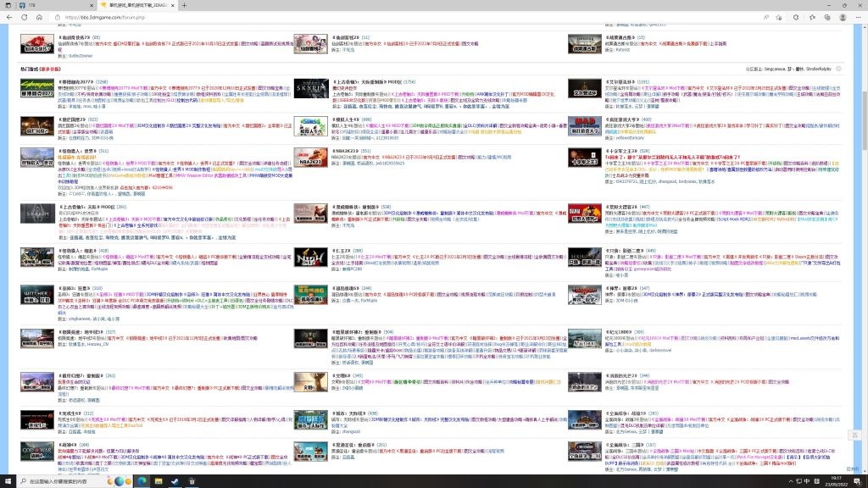The width and height of the screenshot is (868, 488).
Task: Click the browser refresh icon
Action: click(x=40, y=17)
